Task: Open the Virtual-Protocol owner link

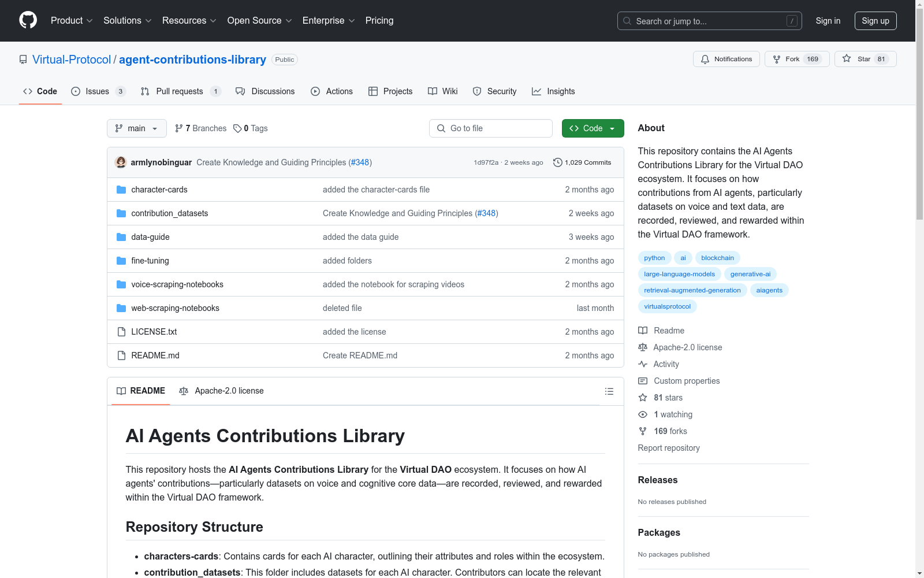Action: [72, 60]
